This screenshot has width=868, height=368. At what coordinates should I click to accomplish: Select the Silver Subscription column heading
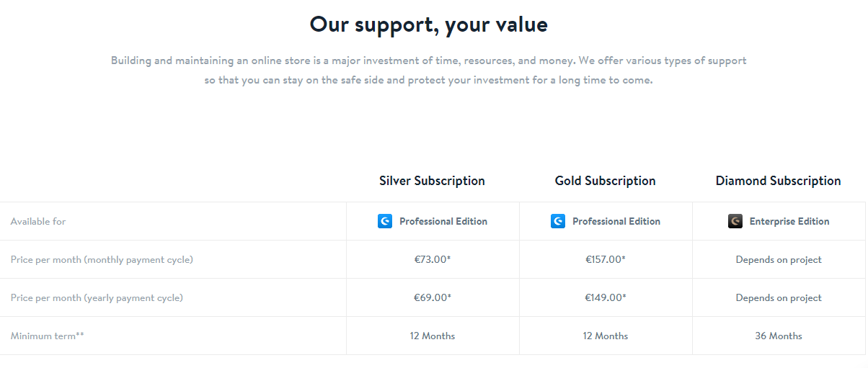(x=432, y=181)
